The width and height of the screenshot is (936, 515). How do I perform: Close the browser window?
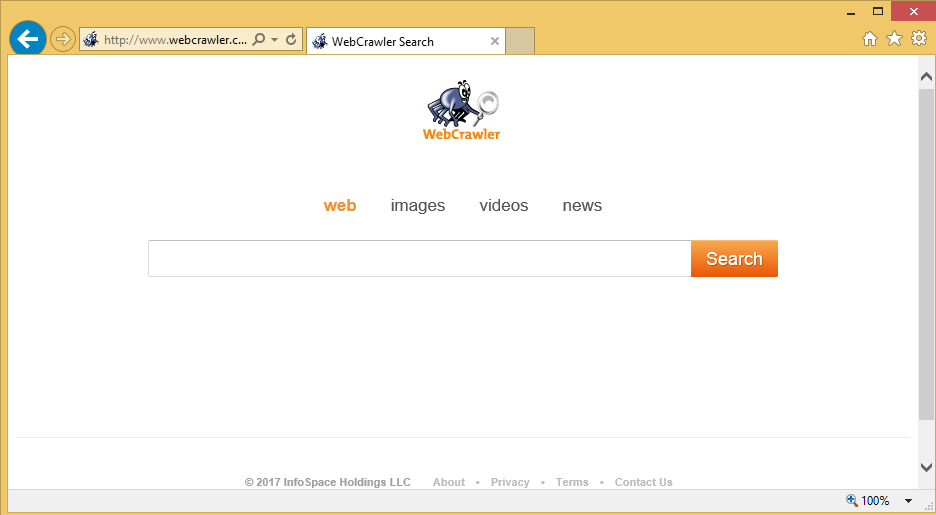point(913,11)
